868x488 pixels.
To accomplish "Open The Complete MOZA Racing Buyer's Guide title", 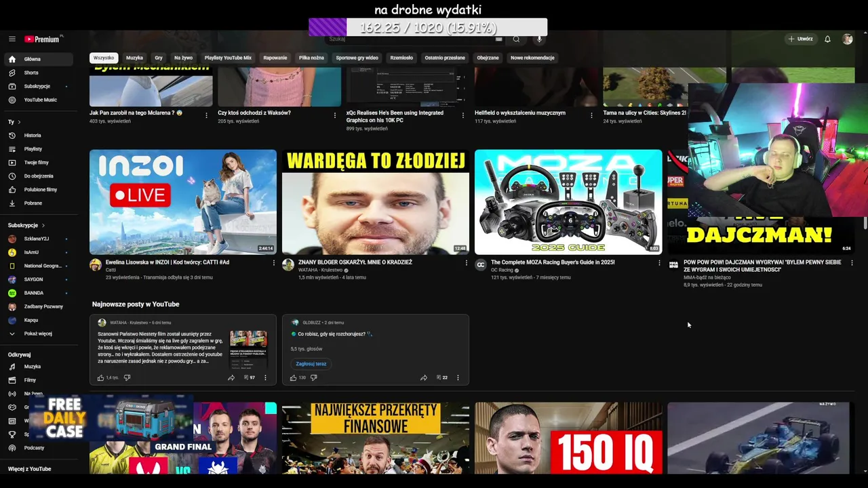I will [553, 262].
